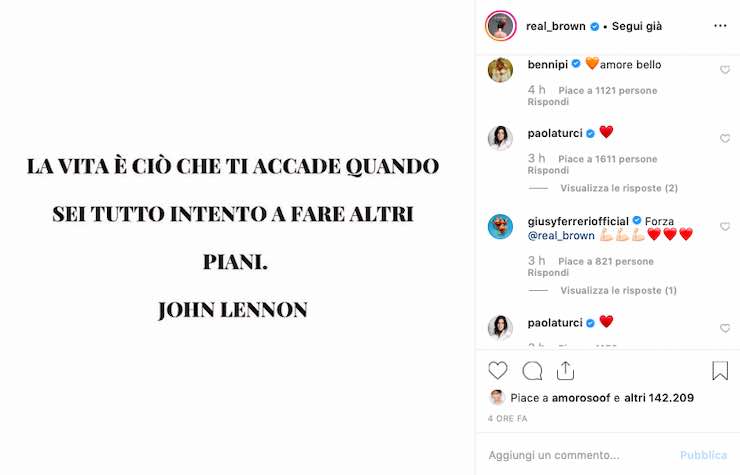Image resolution: width=740 pixels, height=475 pixels.
Task: Click the real_brown username in header
Action: tap(556, 26)
